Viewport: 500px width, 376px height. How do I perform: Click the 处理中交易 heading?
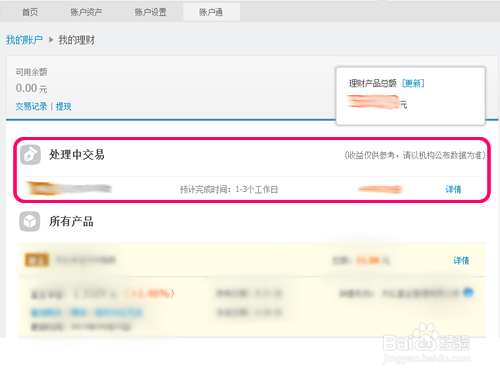pos(77,155)
